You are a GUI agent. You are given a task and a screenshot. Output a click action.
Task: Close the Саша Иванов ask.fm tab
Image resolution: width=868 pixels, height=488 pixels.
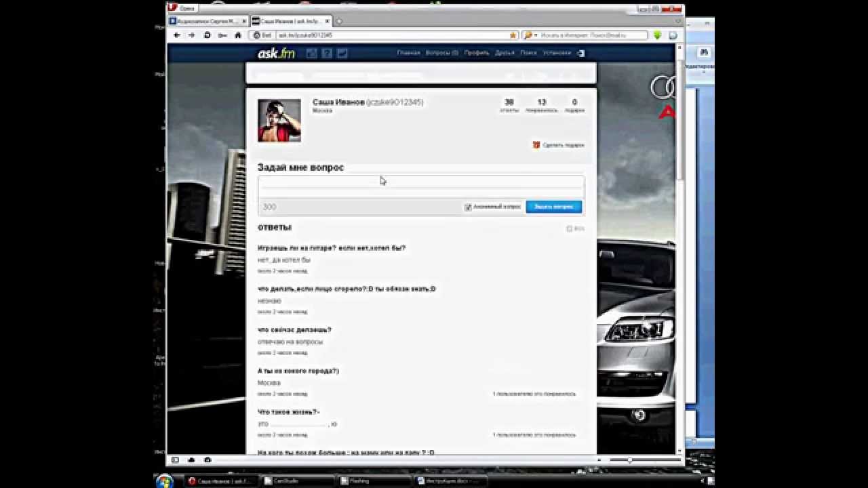pyautogui.click(x=328, y=22)
